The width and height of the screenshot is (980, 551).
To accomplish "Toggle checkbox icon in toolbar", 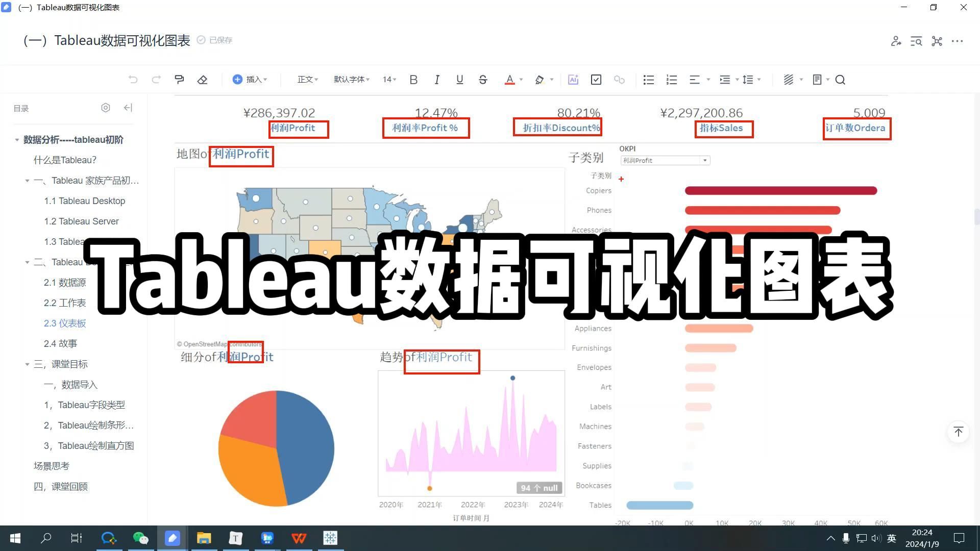I will pos(596,80).
